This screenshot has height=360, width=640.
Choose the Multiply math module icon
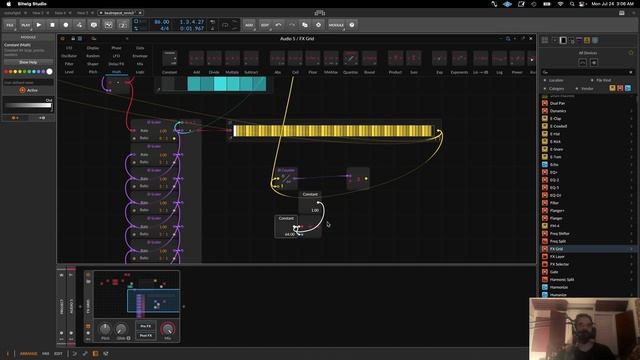(232, 58)
